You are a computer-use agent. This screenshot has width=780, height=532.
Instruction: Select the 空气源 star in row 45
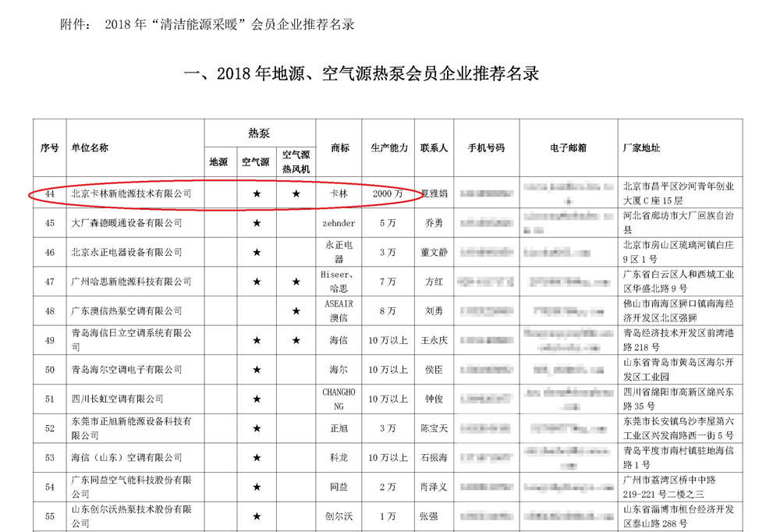coord(257,223)
